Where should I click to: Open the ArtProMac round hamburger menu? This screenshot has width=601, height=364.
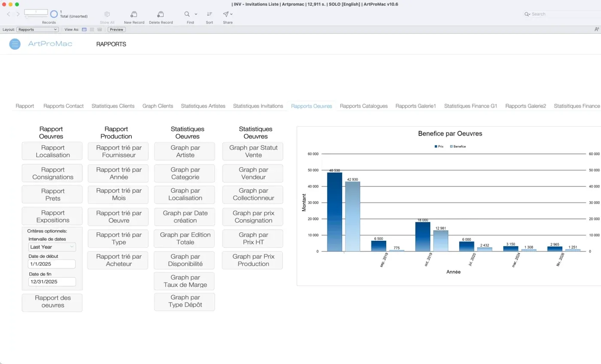point(15,44)
